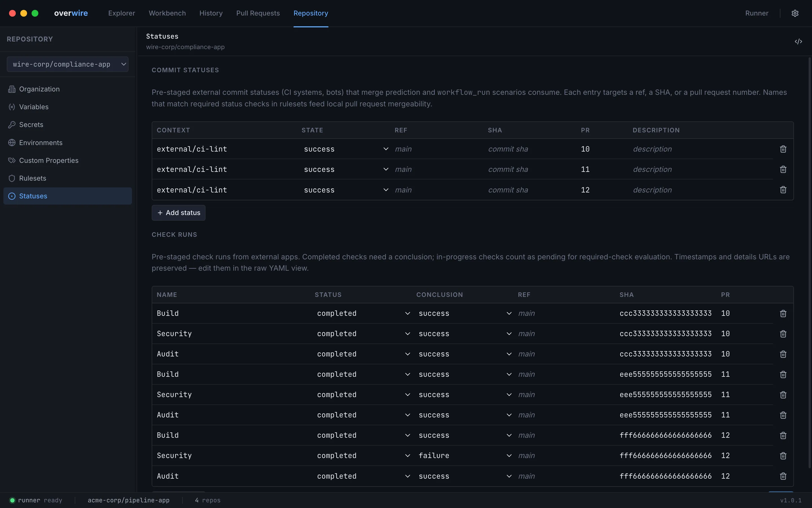Delete Audit check run for PR 10
Viewport: 812px width, 508px height.
click(x=783, y=354)
